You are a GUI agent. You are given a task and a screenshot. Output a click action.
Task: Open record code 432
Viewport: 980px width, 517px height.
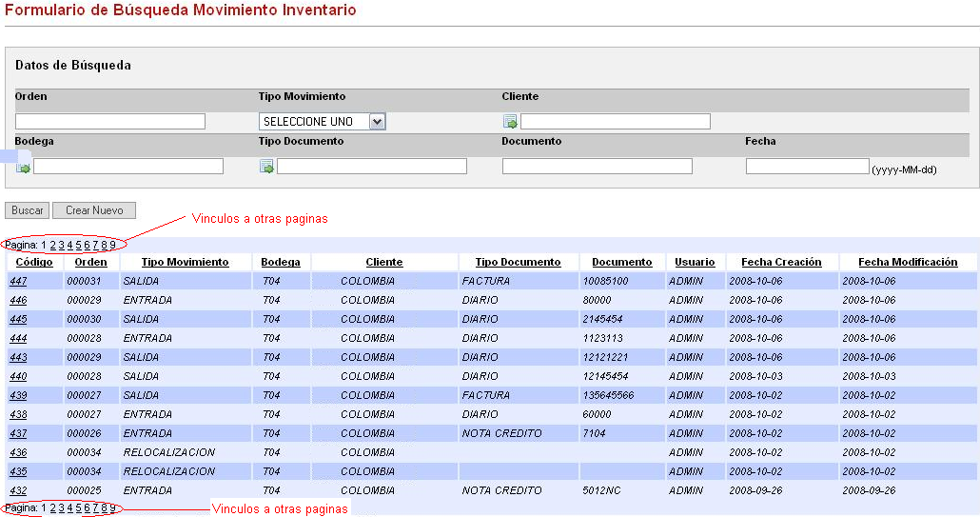coord(18,491)
